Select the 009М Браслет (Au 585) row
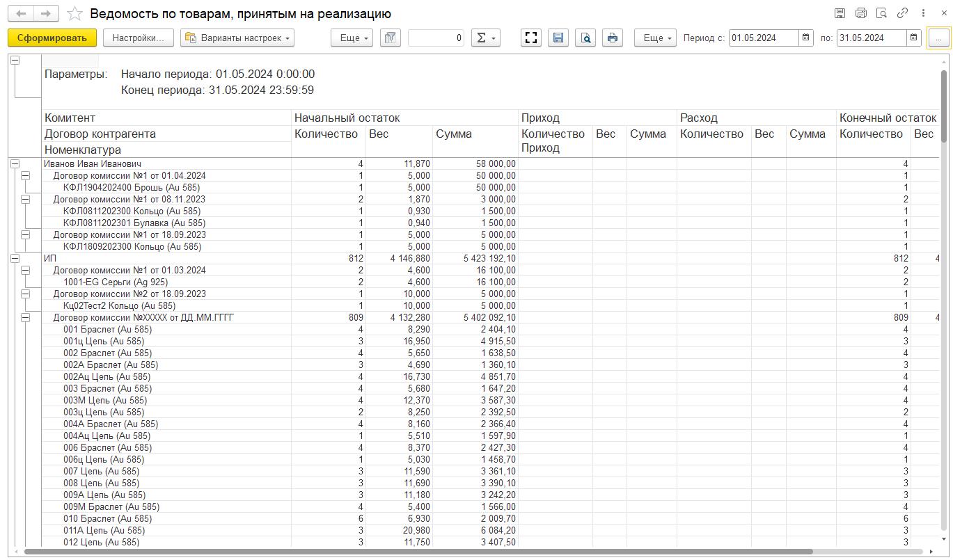 pyautogui.click(x=166, y=506)
